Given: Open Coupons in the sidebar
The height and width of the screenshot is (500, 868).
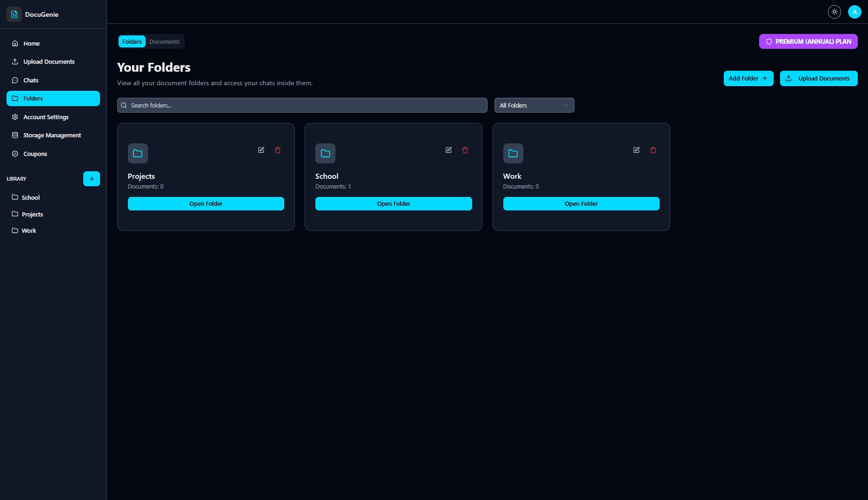Looking at the screenshot, I should coord(53,154).
